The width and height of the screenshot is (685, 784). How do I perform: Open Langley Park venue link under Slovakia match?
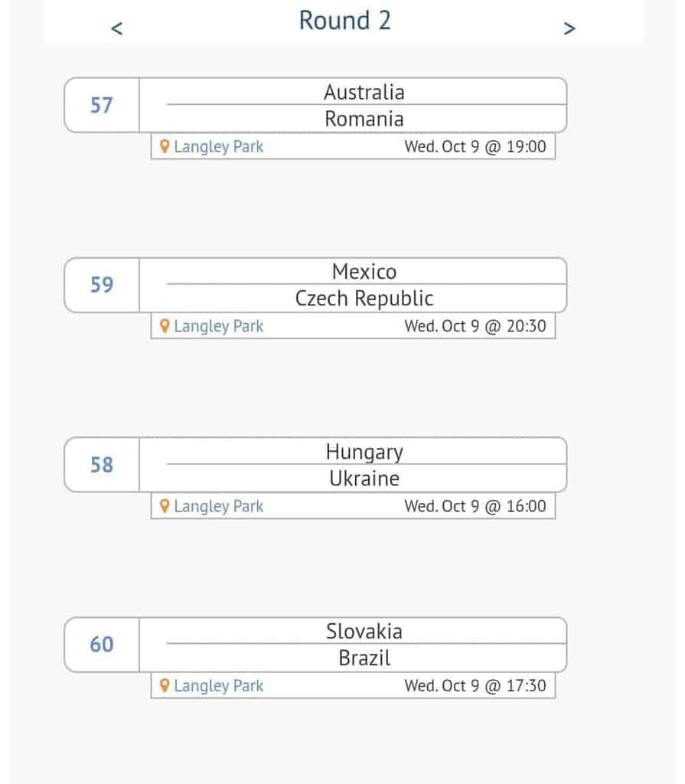click(x=218, y=686)
